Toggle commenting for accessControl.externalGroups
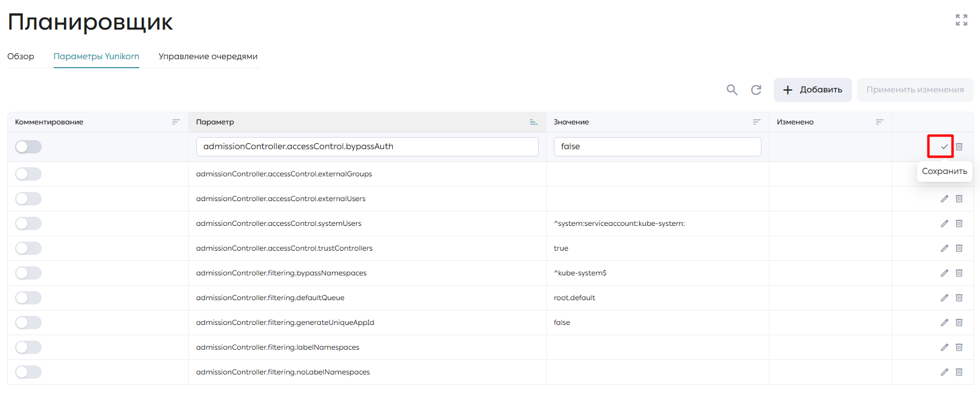The height and width of the screenshot is (398, 980). [x=28, y=174]
